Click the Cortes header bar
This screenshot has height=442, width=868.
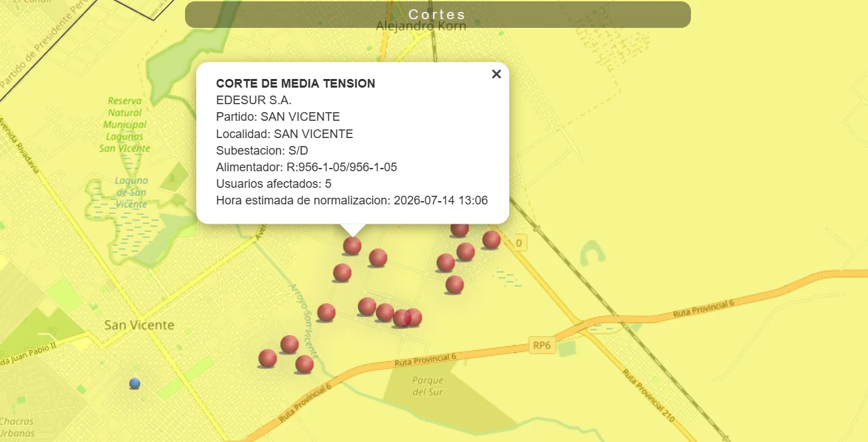tap(438, 15)
